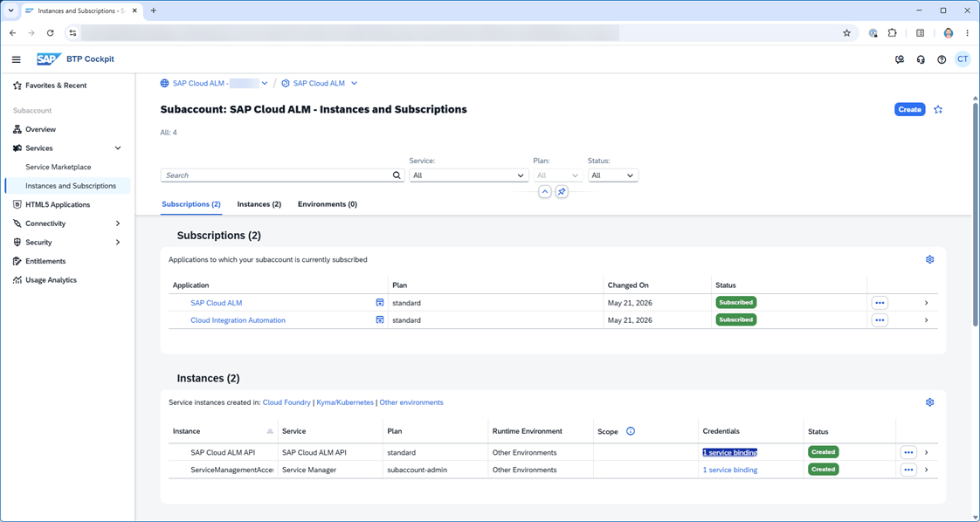Open the CT user avatar menu
The image size is (980, 522).
coord(963,59)
